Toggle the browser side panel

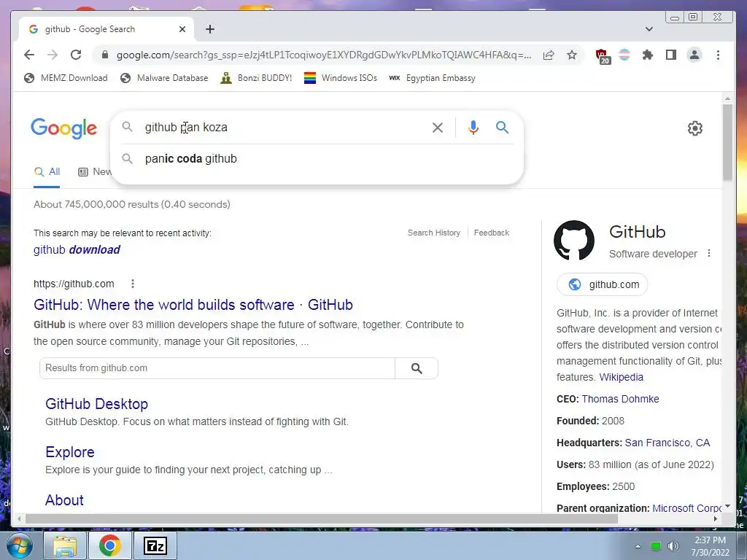coord(671,55)
